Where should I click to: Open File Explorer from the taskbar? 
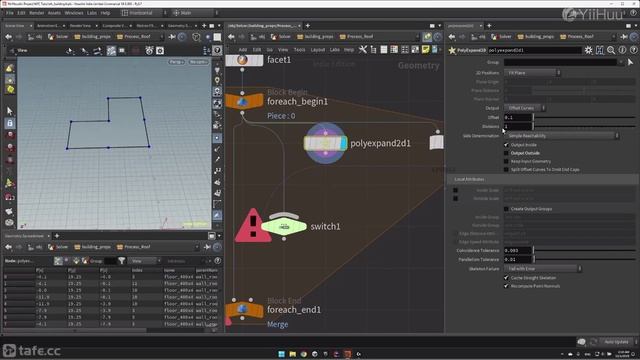293,354
